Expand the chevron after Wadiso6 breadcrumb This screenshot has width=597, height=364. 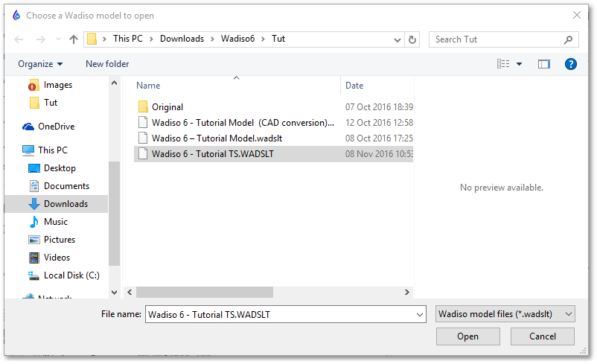pyautogui.click(x=263, y=39)
